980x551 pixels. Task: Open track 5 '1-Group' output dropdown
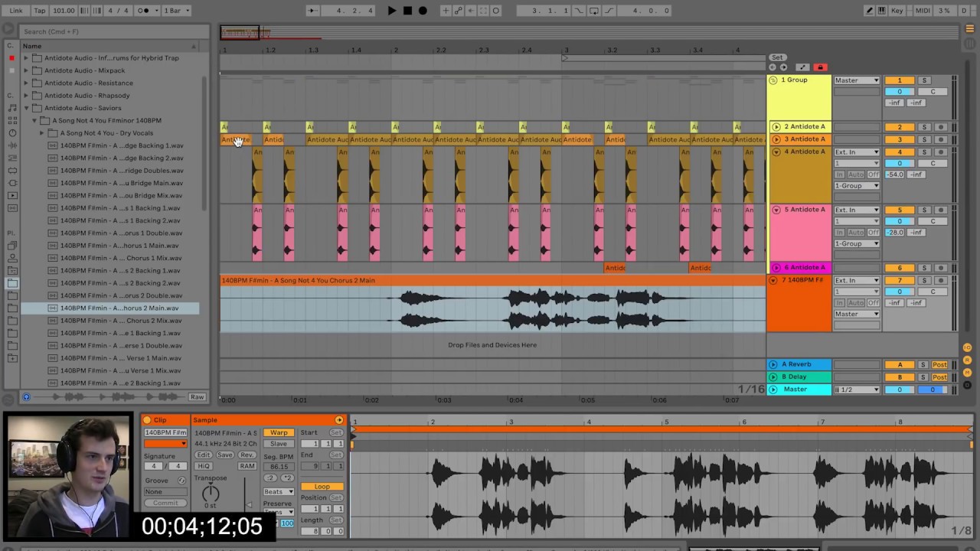(857, 244)
